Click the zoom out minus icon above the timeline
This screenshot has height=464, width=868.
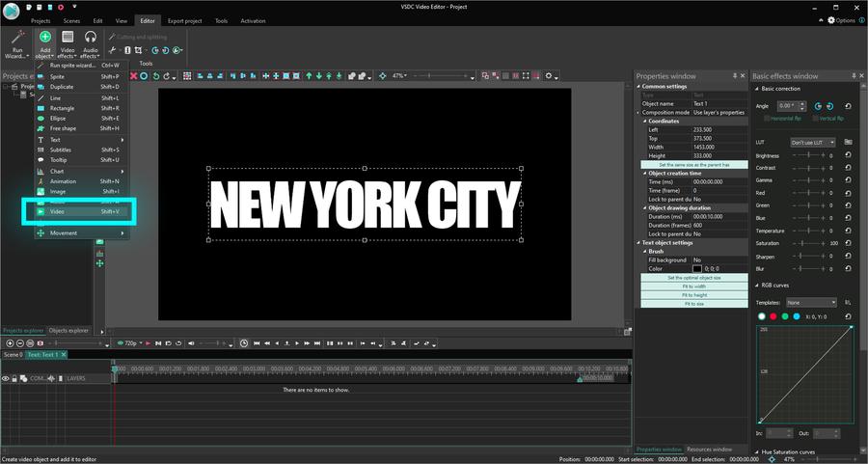20,343
